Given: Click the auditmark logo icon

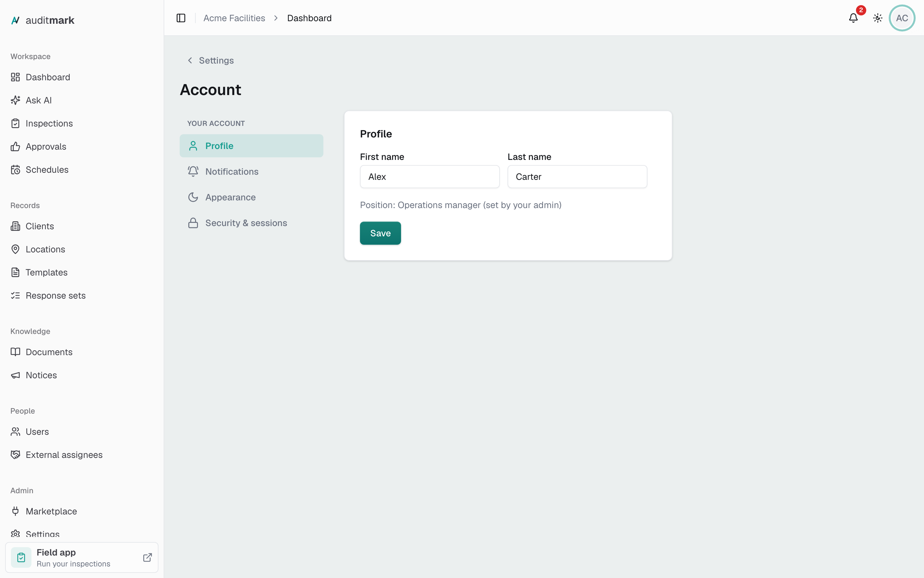Looking at the screenshot, I should point(15,20).
